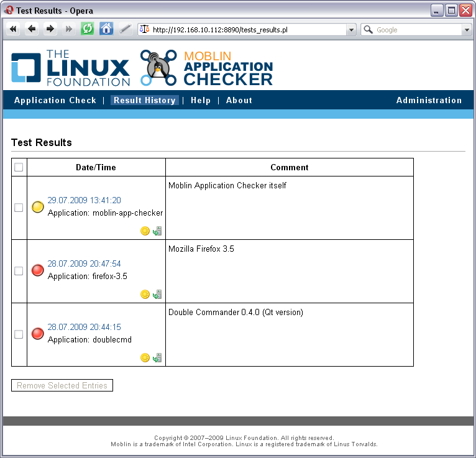Open the search engine dropdown arrow

click(467, 30)
